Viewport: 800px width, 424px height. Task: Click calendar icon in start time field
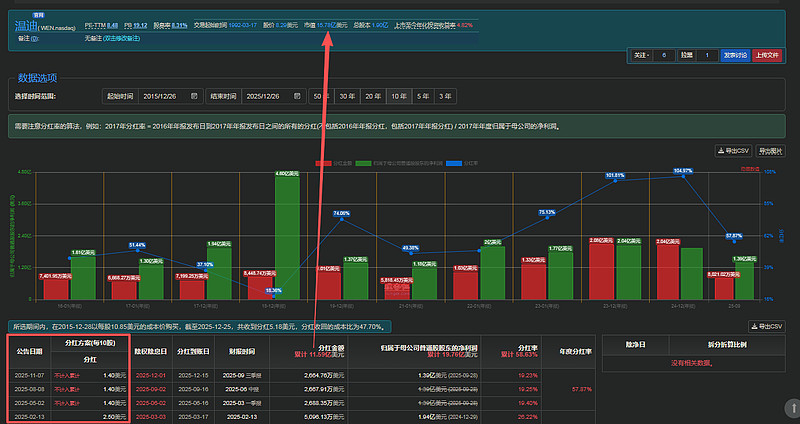click(x=193, y=95)
